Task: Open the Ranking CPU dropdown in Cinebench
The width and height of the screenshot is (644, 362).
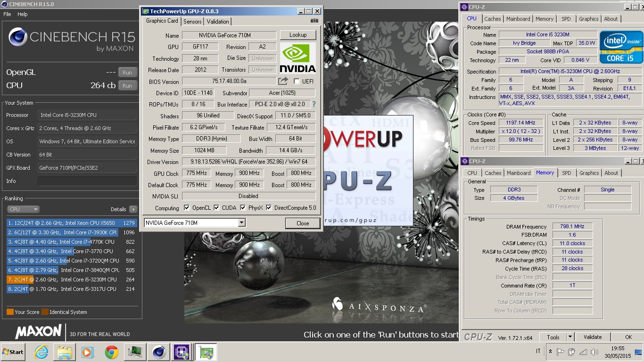Action: coord(23,209)
